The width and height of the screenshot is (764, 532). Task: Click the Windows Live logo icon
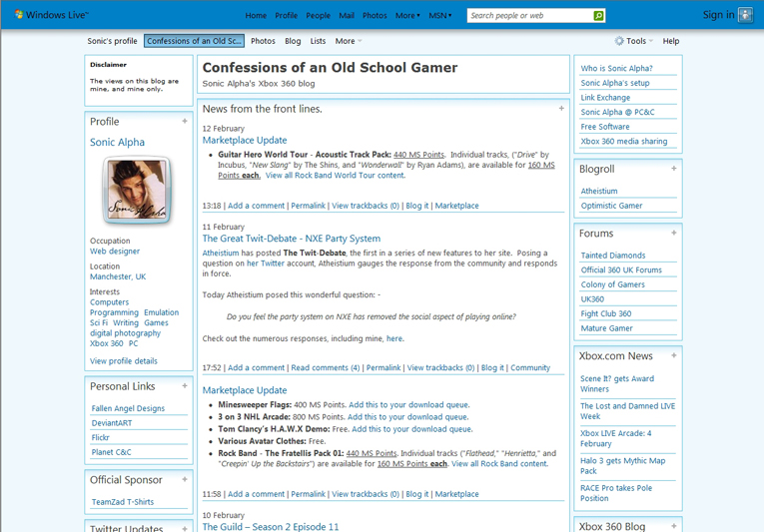[x=19, y=14]
